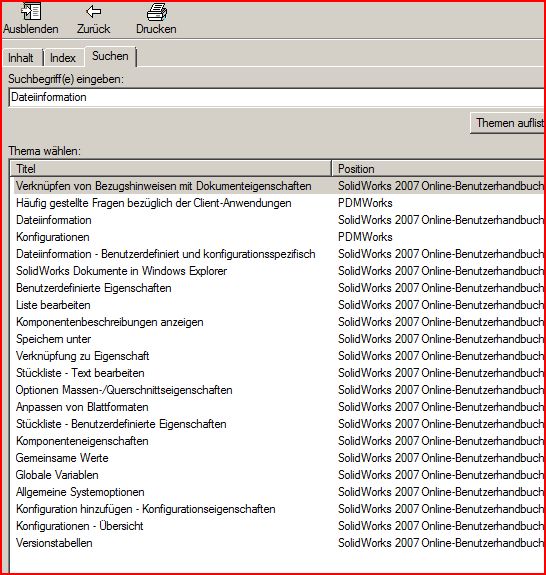The image size is (546, 575).
Task: Sort results by the Titel column header
Action: click(171, 169)
